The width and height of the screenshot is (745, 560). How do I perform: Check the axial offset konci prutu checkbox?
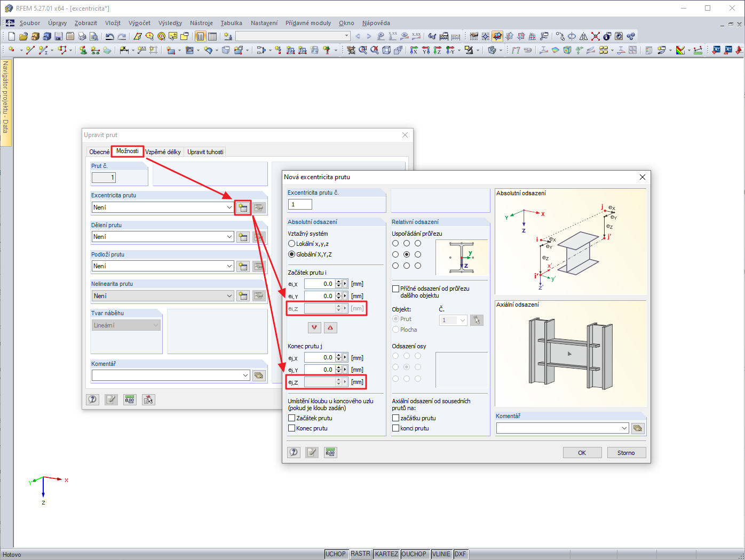coord(396,428)
